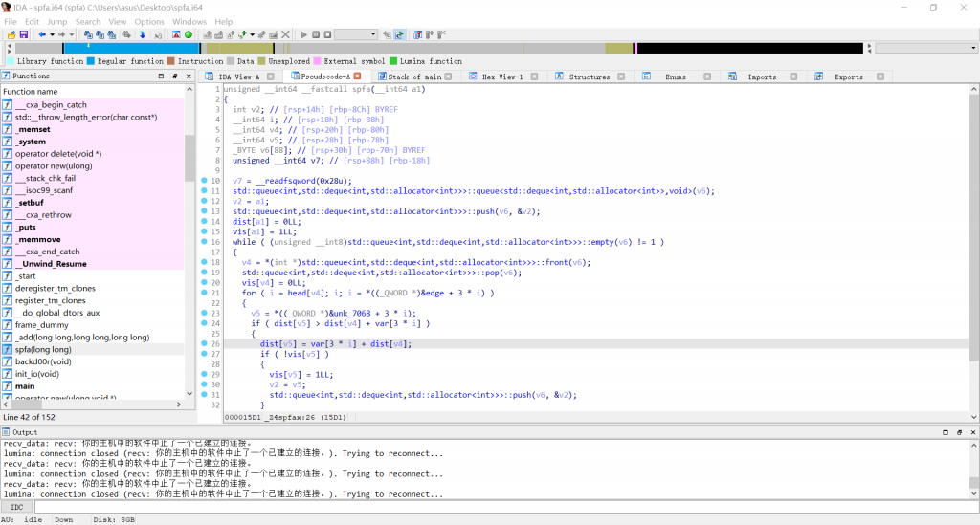Toggle breakpoint dot on line 16
Image resolution: width=980 pixels, height=525 pixels.
[x=205, y=242]
